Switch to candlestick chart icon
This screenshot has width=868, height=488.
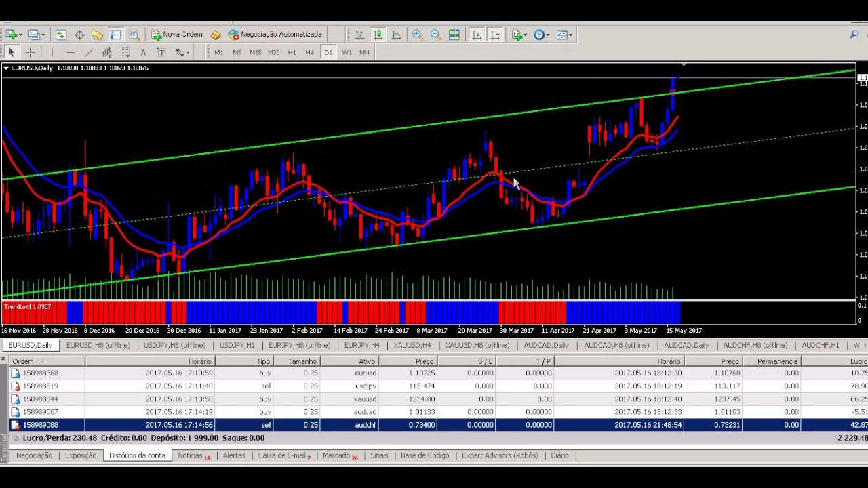378,35
